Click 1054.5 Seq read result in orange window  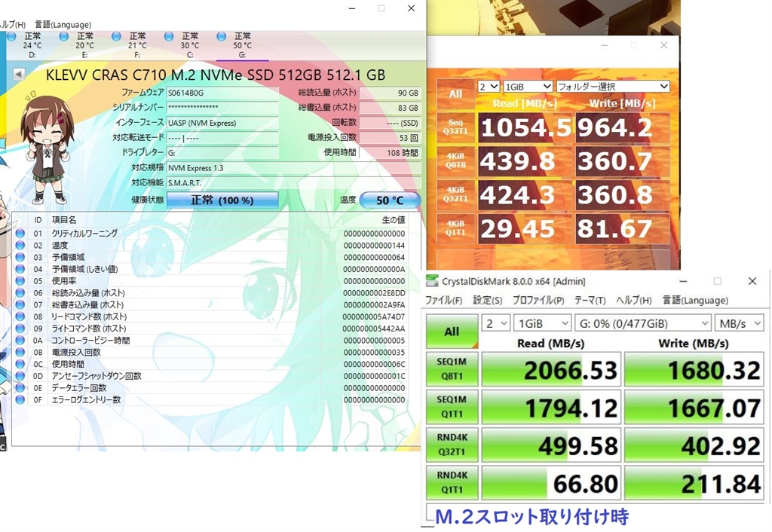[x=525, y=127]
